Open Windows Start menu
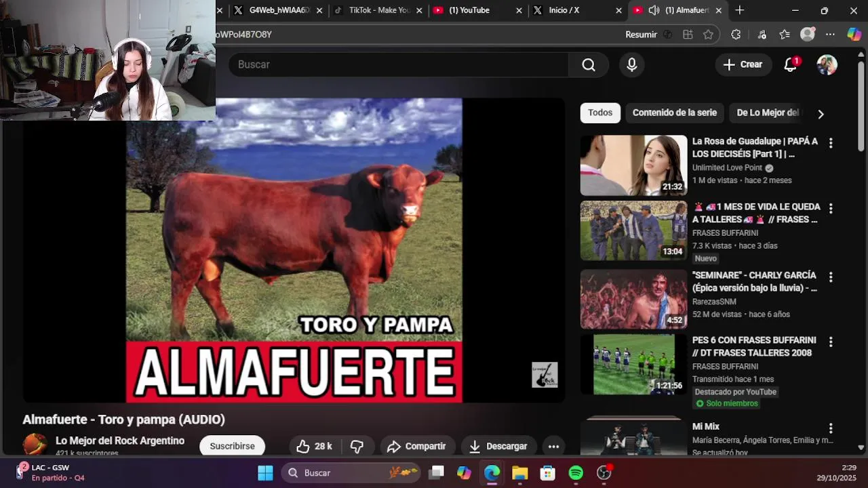The height and width of the screenshot is (488, 868). coord(265,472)
